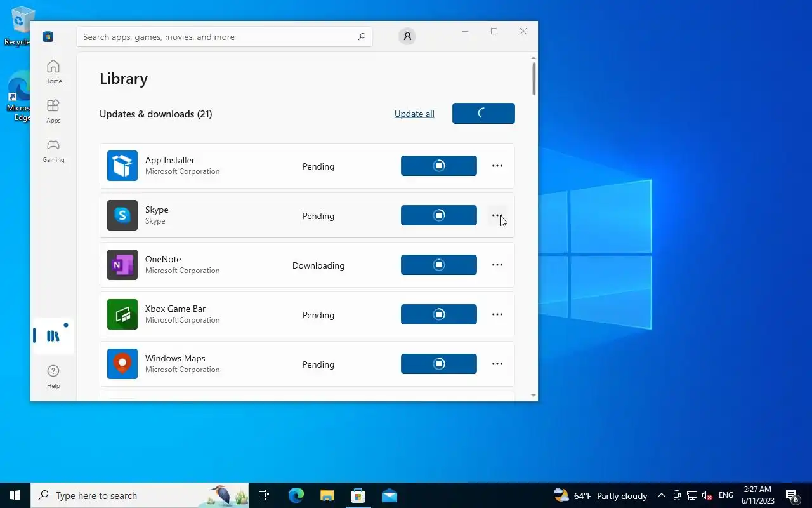Click the network icon in tray
Viewport: 812px width, 508px height.
(x=692, y=495)
